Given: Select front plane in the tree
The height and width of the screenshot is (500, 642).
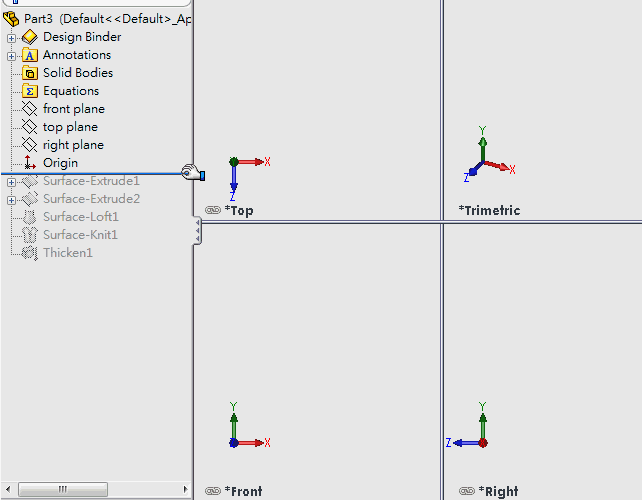Looking at the screenshot, I should [x=74, y=109].
